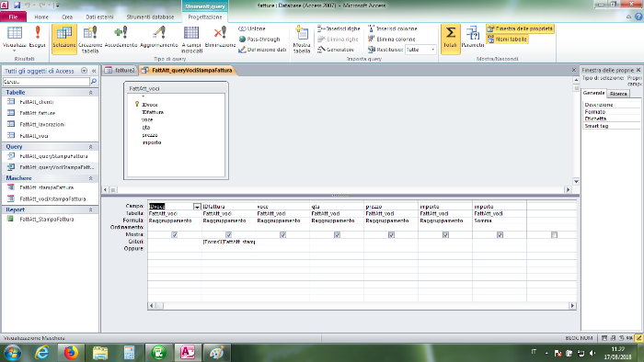Collapse the Tabelle group

pos(91,93)
